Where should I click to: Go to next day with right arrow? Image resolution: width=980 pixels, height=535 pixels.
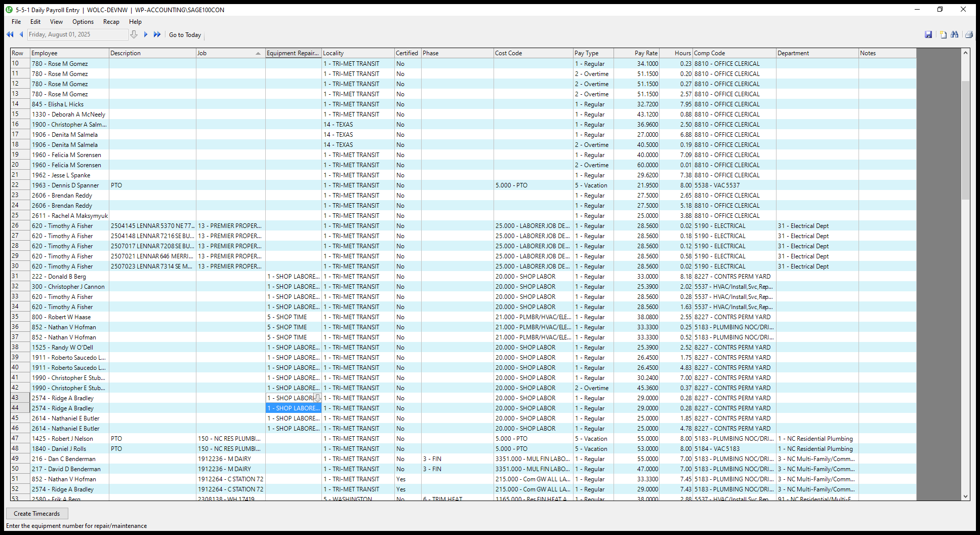coord(146,34)
